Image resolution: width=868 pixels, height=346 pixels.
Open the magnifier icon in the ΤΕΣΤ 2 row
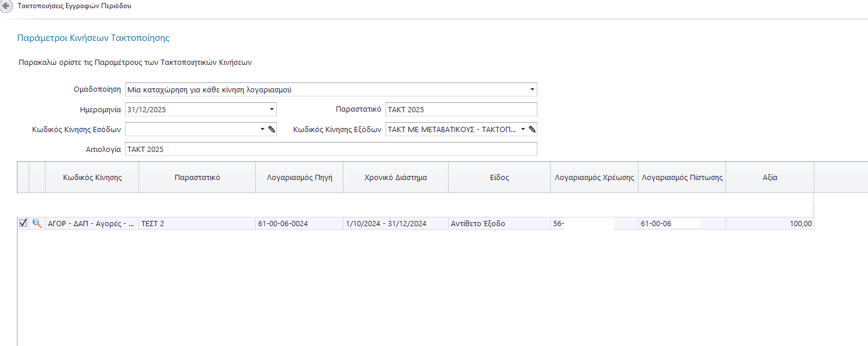37,223
